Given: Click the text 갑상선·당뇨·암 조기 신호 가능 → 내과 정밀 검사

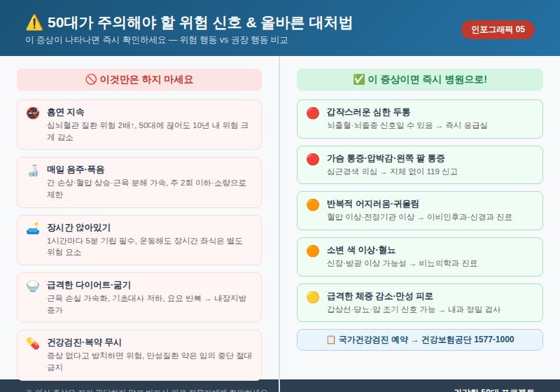Looking at the screenshot, I should pyautogui.click(x=414, y=309).
